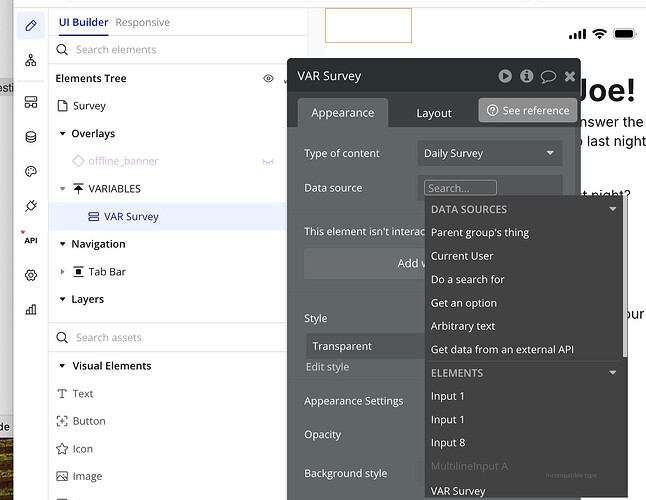
Task: Click the comment bubble icon in property editor
Action: (x=548, y=76)
